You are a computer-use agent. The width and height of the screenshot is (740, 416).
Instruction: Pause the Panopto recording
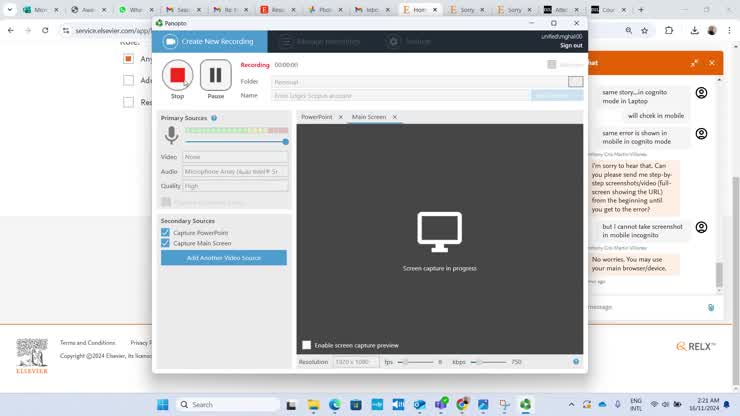click(x=216, y=75)
